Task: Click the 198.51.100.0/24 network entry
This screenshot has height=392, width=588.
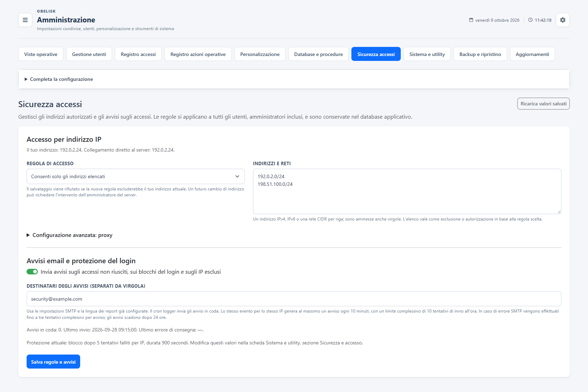Action: (275, 184)
